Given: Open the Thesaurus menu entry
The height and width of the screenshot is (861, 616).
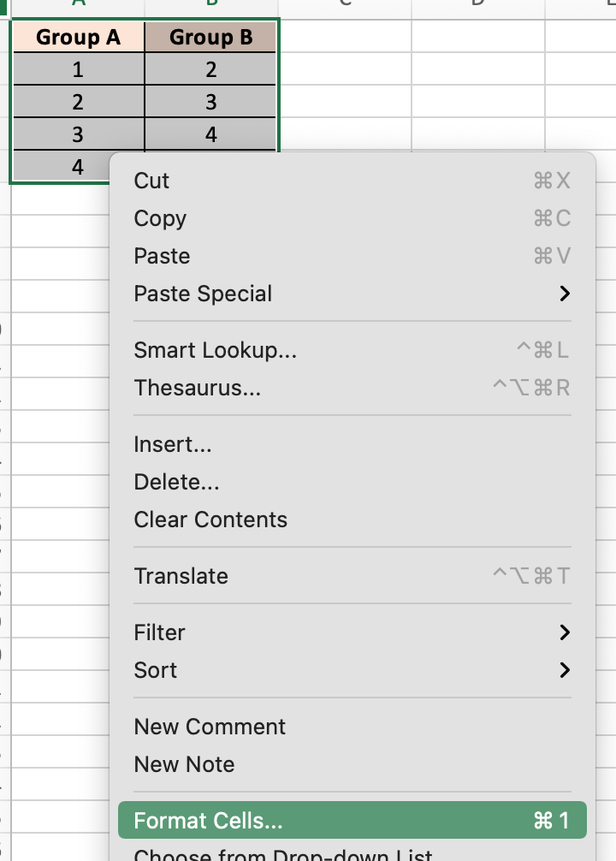Looking at the screenshot, I should click(197, 388).
